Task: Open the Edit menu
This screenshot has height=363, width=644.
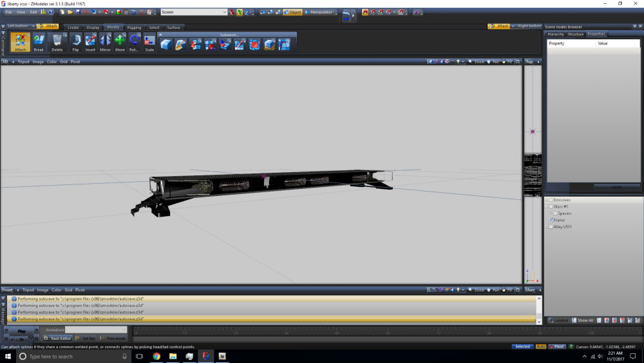Action: point(33,12)
